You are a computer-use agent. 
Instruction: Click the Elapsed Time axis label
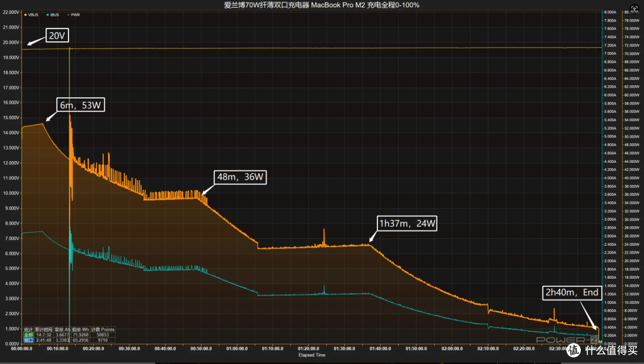pos(312,355)
